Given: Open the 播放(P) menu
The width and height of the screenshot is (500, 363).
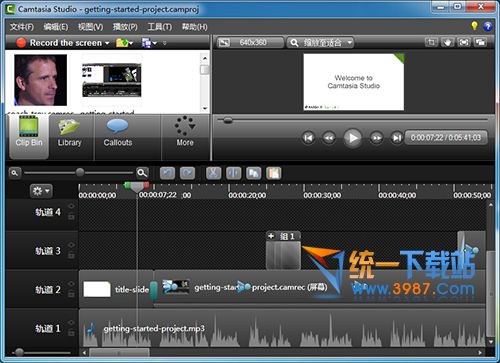Looking at the screenshot, I should [125, 27].
